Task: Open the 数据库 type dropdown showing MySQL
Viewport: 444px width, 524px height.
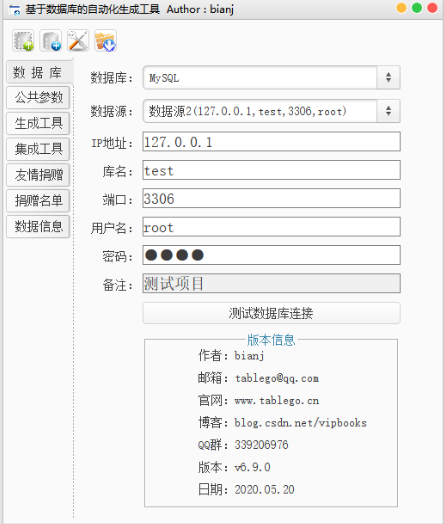Action: coord(272,78)
